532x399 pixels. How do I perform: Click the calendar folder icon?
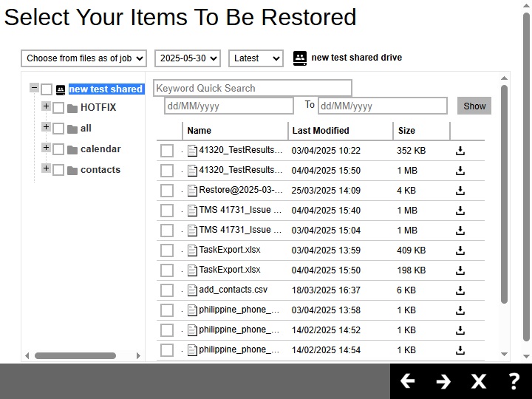(x=72, y=149)
